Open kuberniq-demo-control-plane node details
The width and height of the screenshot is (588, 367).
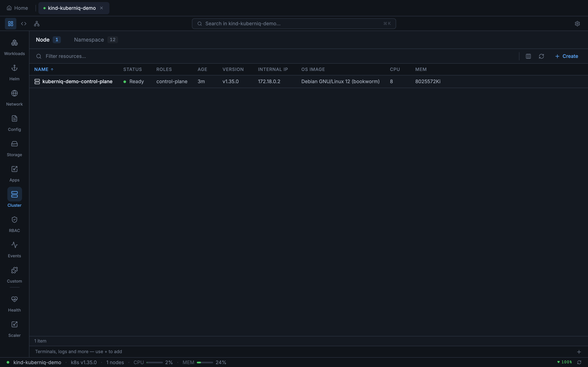[x=78, y=81]
